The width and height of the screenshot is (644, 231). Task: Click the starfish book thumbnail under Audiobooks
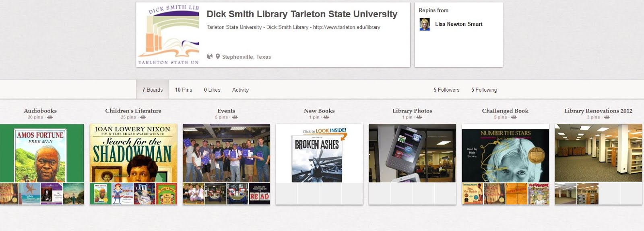(x=30, y=194)
